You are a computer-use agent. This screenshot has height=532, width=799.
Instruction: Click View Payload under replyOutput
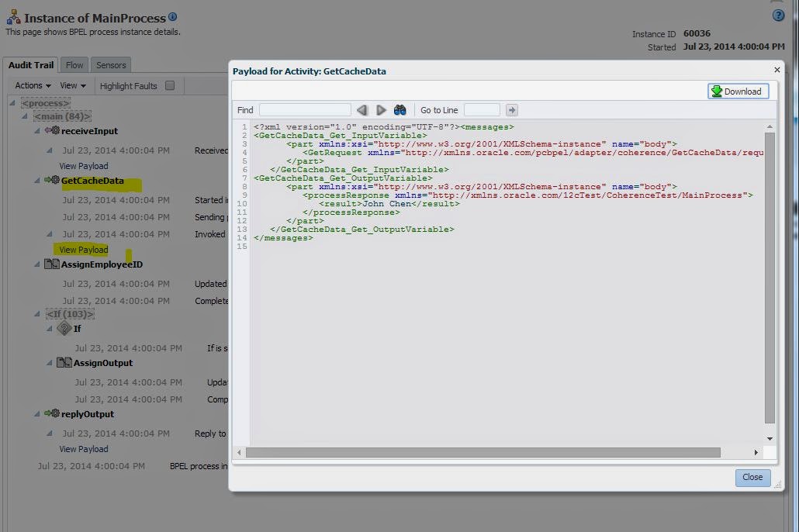pyautogui.click(x=84, y=449)
